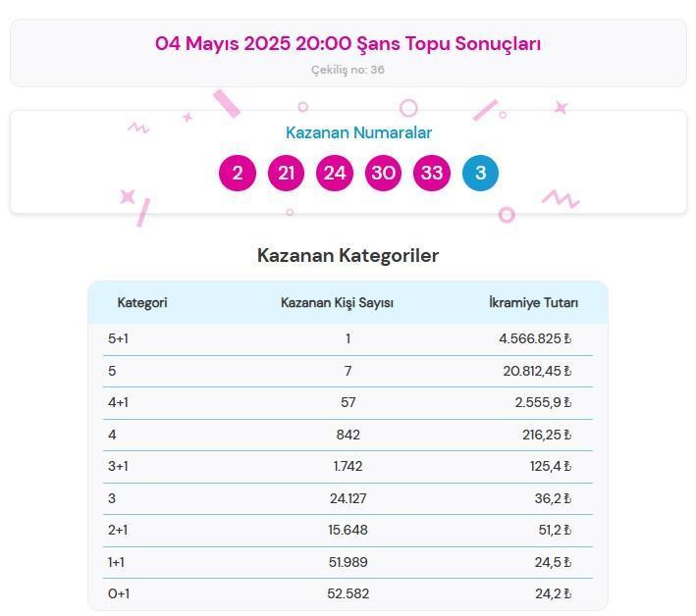Click the pink number 33 ball
696x616 pixels.
[x=431, y=174]
